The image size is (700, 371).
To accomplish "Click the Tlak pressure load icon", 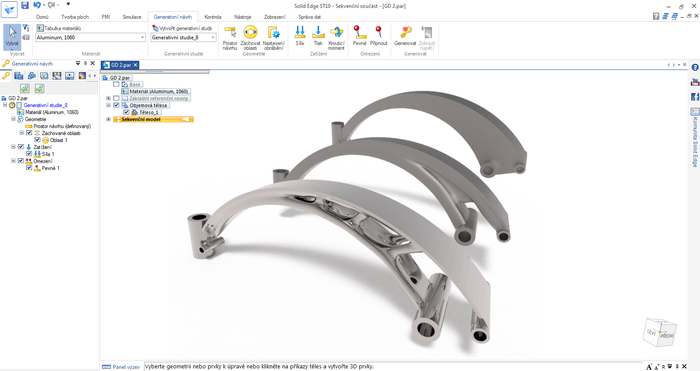I will [318, 36].
